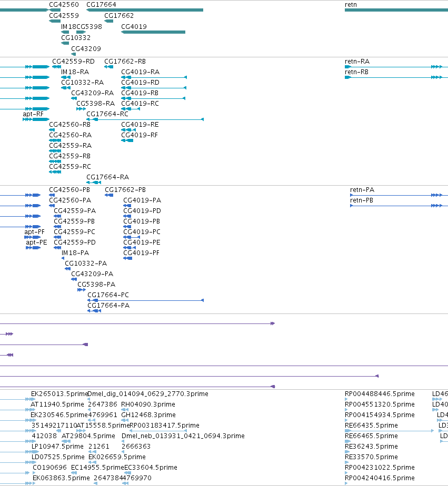Select transcript CG4019-RC
Screen dimensions: 448x486
140,104
